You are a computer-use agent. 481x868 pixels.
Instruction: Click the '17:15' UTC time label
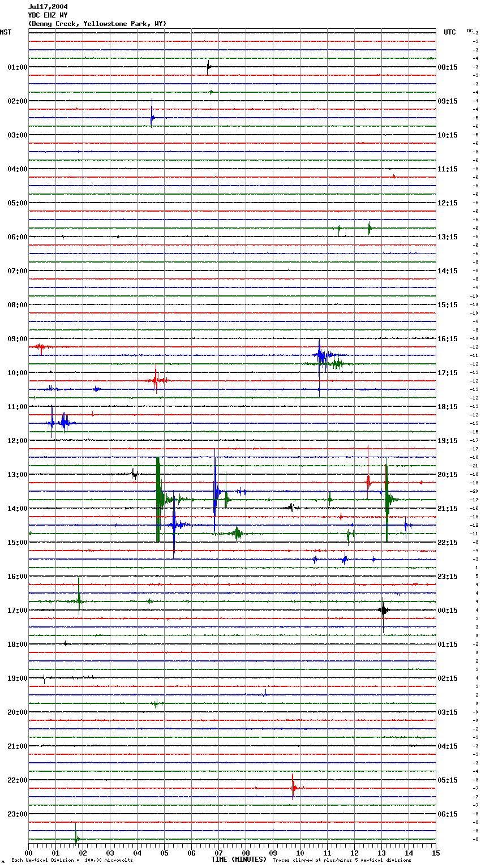click(448, 373)
